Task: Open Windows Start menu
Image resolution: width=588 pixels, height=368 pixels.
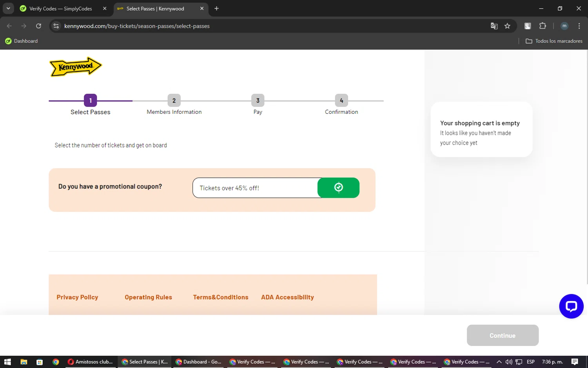Action: [x=7, y=362]
